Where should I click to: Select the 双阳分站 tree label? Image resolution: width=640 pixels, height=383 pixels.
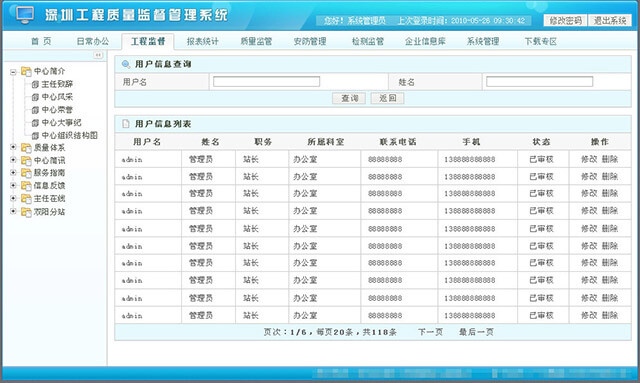(x=49, y=212)
